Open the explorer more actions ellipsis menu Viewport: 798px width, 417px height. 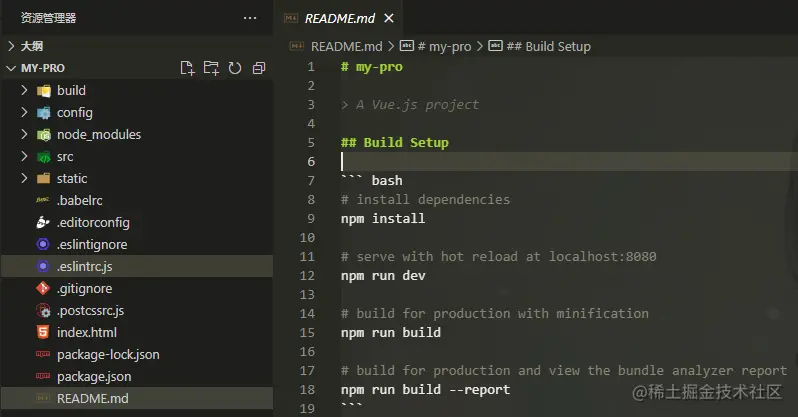250,18
